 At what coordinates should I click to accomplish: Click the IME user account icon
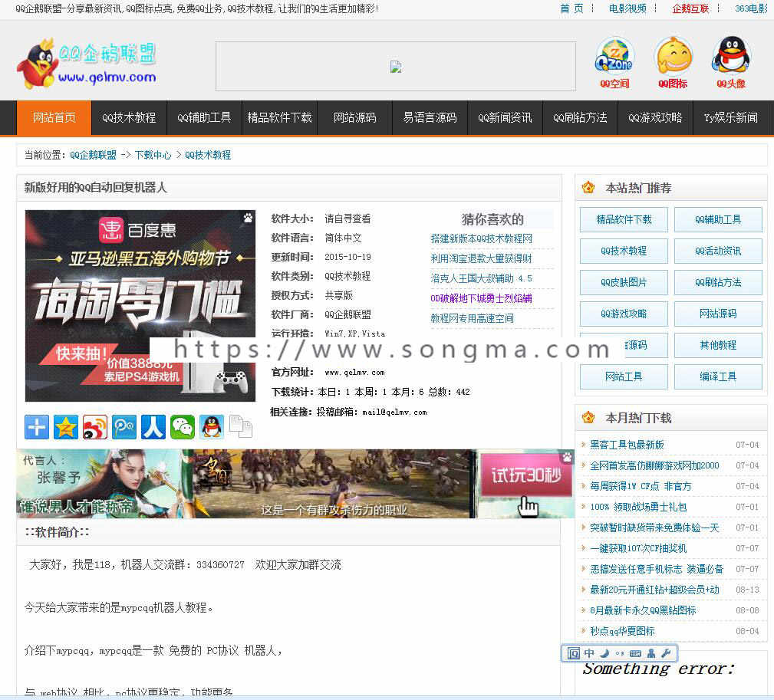(651, 654)
